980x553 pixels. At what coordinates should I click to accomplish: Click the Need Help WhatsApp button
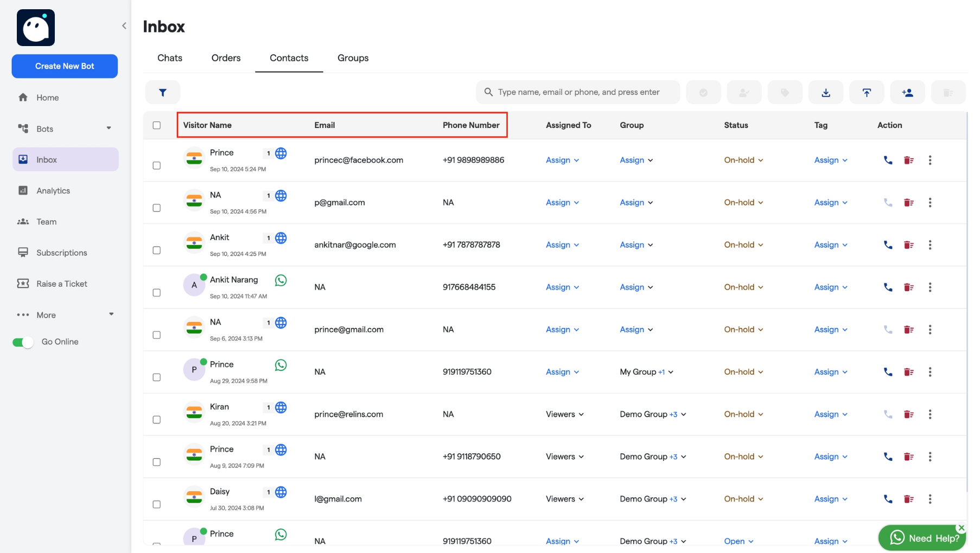point(922,538)
